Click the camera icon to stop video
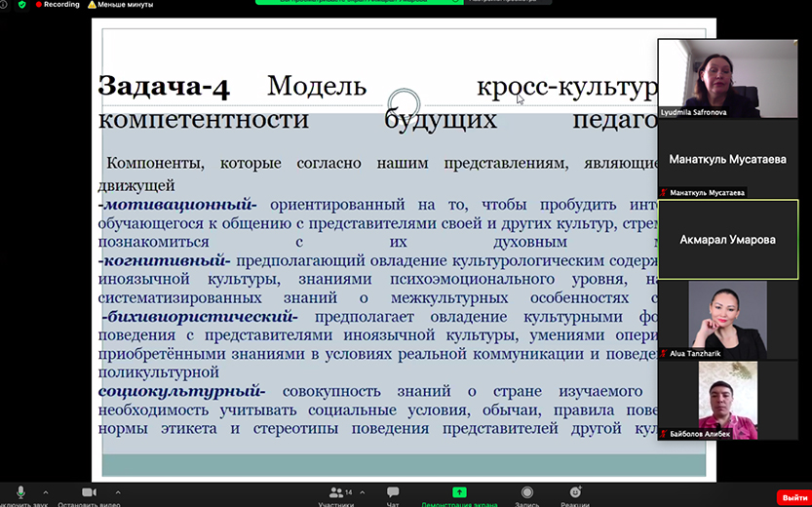Screen dimensions: 812x507 pyautogui.click(x=89, y=492)
